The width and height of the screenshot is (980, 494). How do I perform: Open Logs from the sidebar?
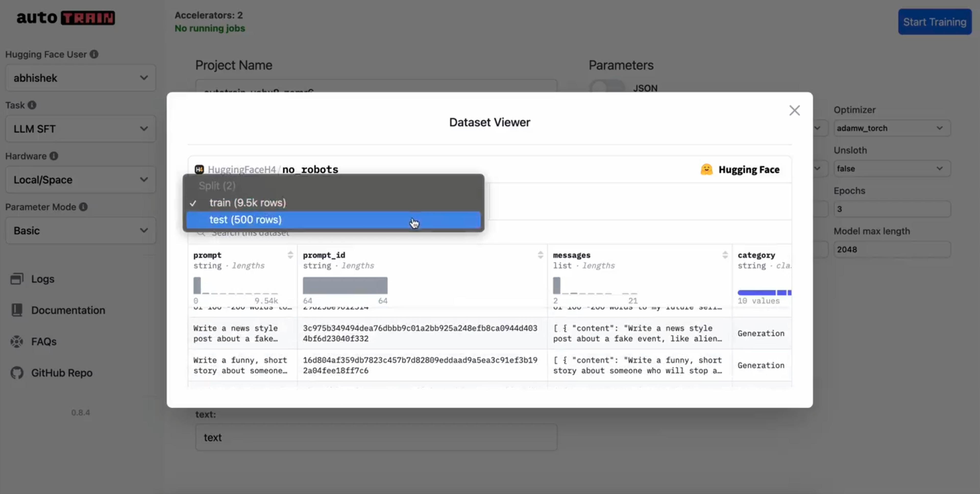pyautogui.click(x=42, y=279)
